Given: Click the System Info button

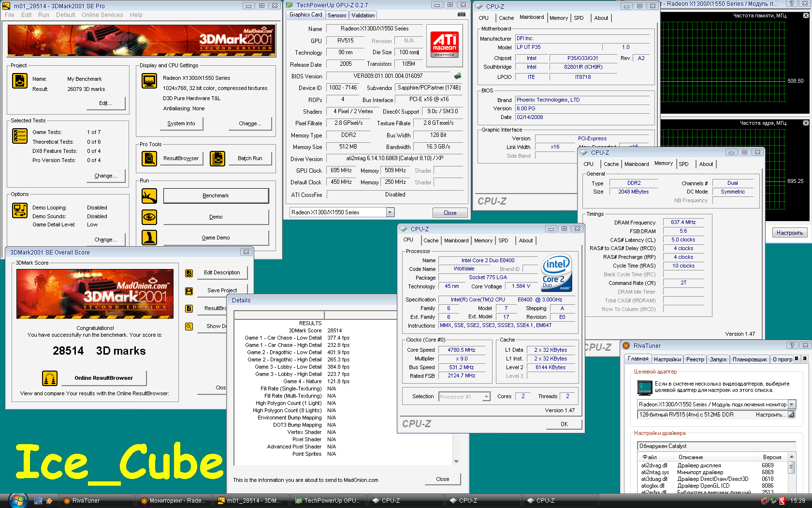Looking at the screenshot, I should 181,124.
